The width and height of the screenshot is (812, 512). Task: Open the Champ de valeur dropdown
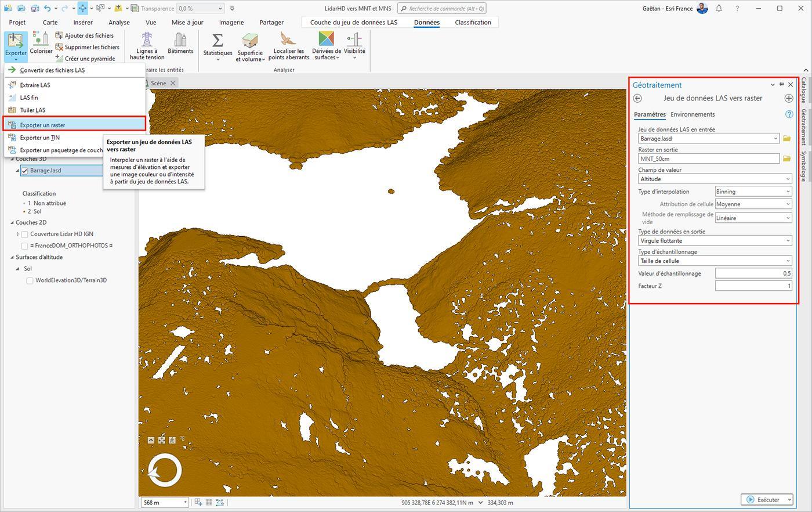click(715, 179)
